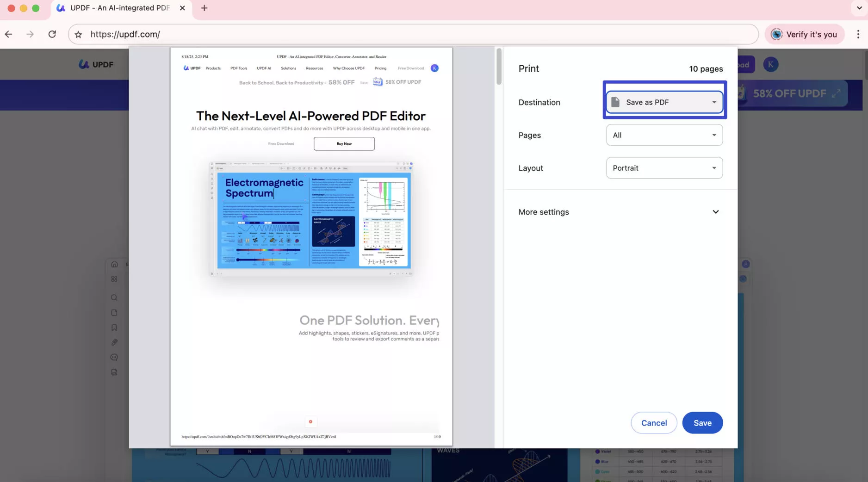Reload the updf.com page

[x=52, y=34]
